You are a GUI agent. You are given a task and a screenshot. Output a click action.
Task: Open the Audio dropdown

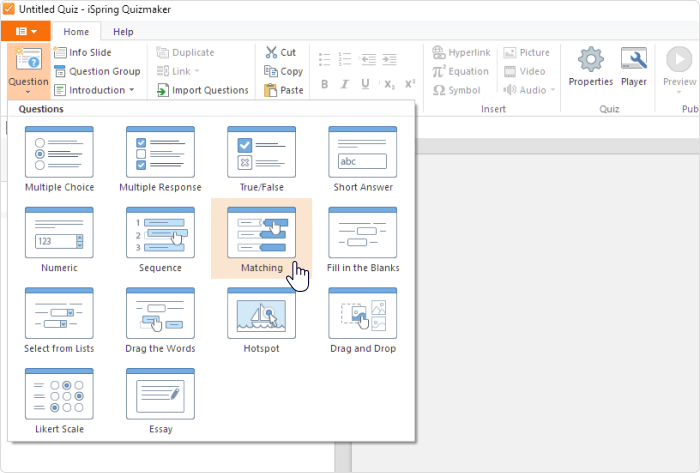[529, 90]
